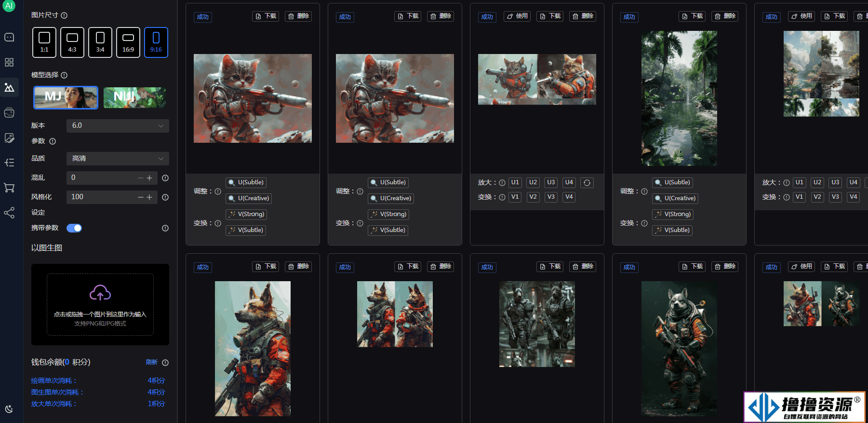868x423 pixels.
Task: Click the share sidebar icon
Action: pyautogui.click(x=9, y=213)
